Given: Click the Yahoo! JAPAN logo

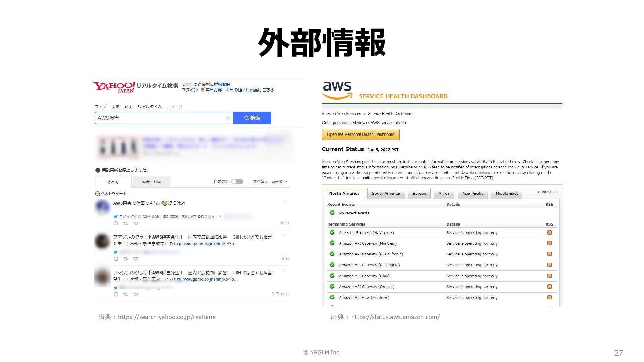Looking at the screenshot, I should pos(114,87).
